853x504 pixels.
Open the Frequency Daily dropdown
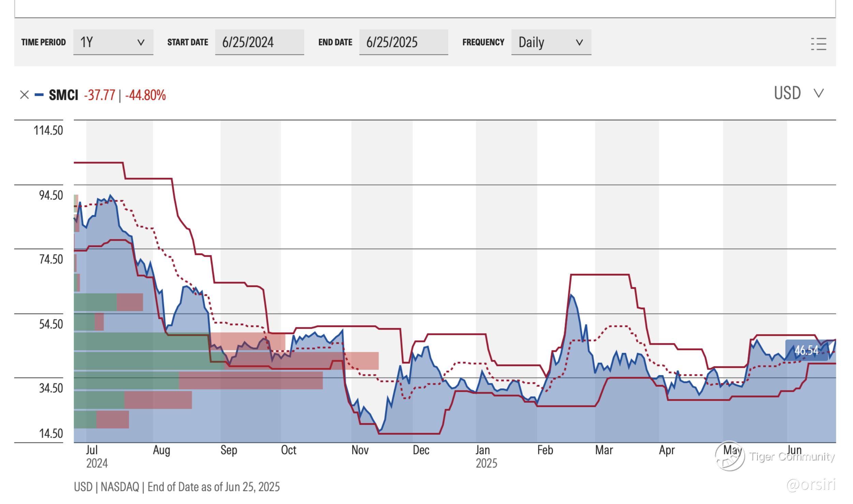(551, 42)
